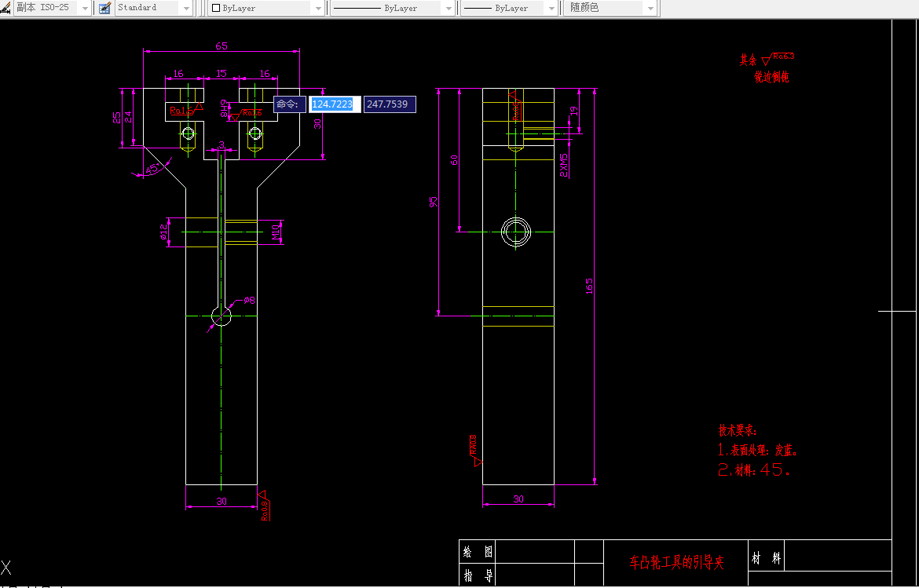Select the ø8 hole diameter label
This screenshot has width=919, height=588.
(249, 300)
